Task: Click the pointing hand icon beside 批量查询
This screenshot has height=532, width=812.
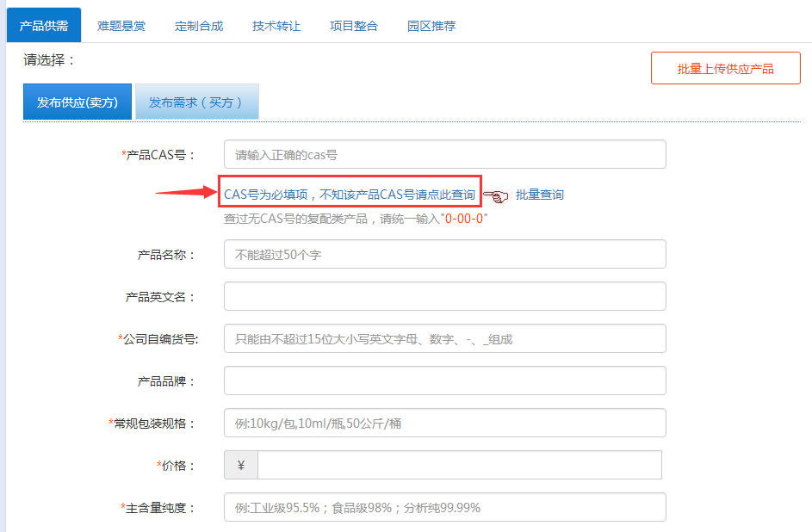Action: pos(497,196)
